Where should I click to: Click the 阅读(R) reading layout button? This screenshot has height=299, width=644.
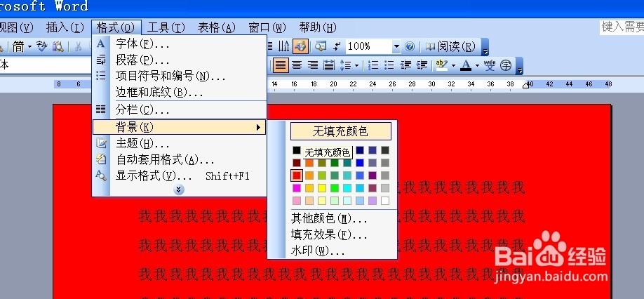click(450, 46)
